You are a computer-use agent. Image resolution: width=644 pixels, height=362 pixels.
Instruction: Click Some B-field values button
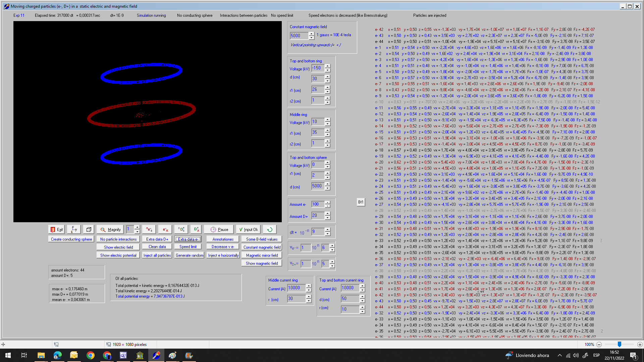point(262,239)
